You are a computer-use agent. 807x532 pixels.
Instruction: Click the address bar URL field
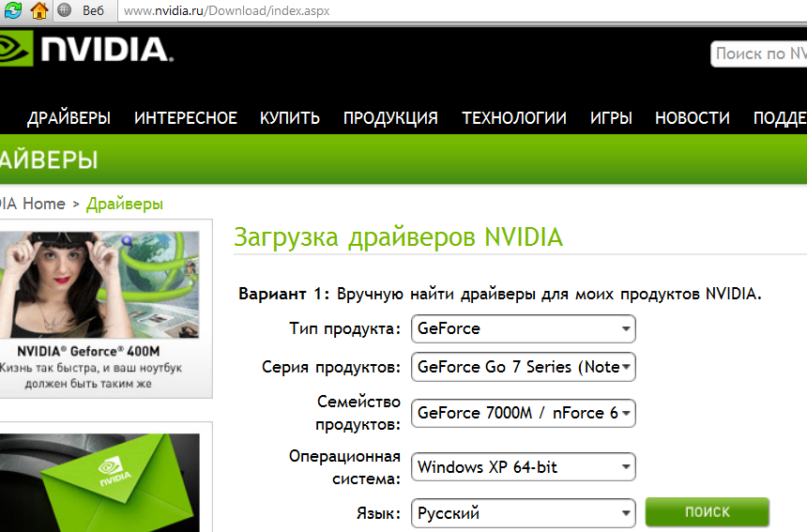[463, 11]
